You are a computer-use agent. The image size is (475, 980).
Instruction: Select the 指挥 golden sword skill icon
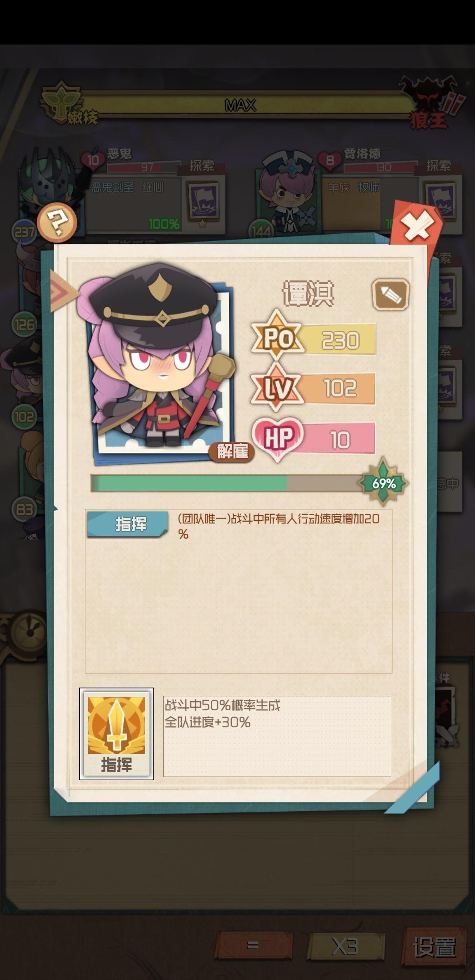[117, 734]
